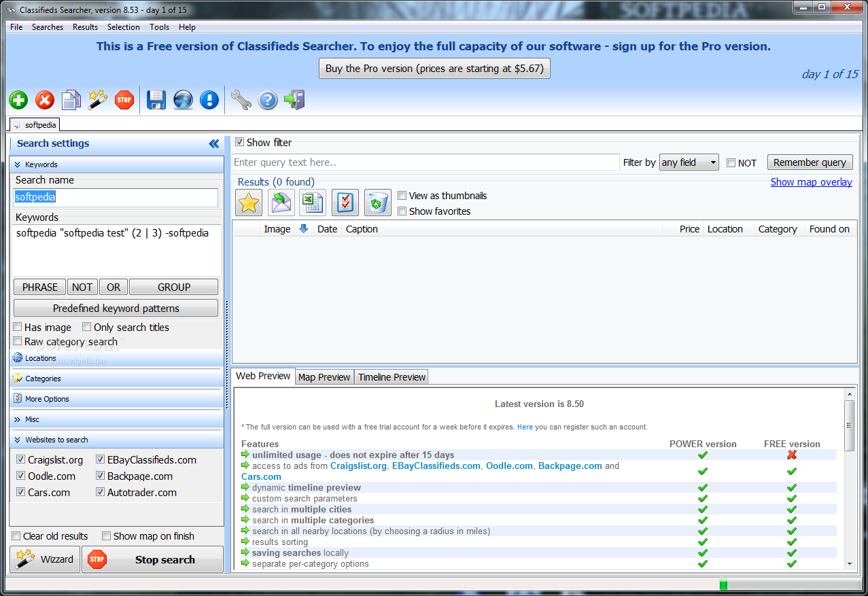868x596 pixels.
Task: Enable Show favorites checkbox
Action: [402, 211]
